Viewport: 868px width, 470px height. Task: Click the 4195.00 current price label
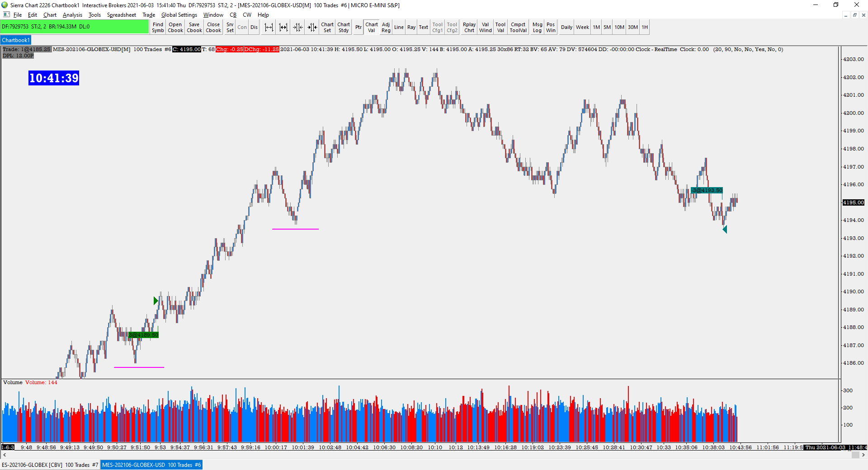click(x=853, y=202)
